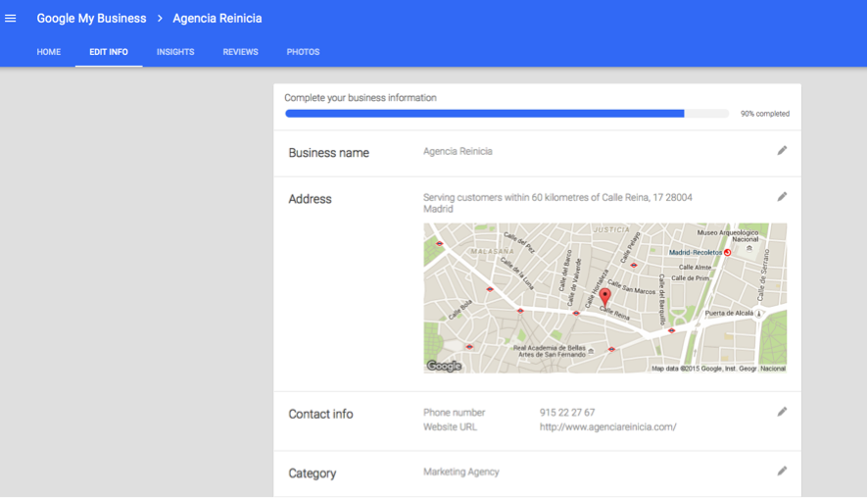
Task: Click the Google My Business header link
Action: pos(91,19)
